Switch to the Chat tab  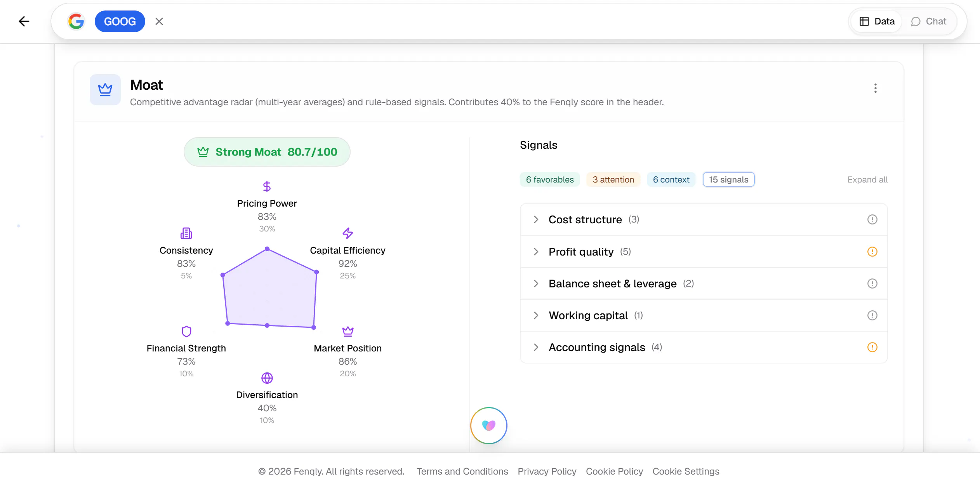coord(928,21)
